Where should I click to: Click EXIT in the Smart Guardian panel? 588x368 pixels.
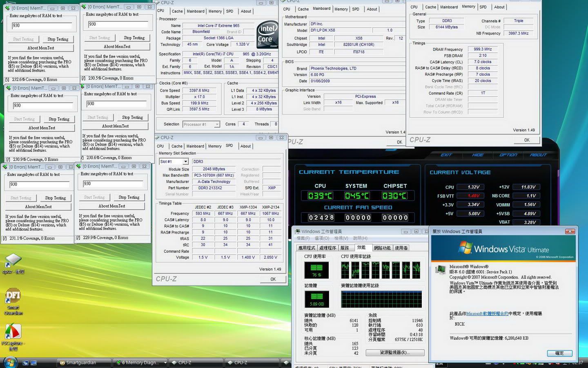point(446,155)
